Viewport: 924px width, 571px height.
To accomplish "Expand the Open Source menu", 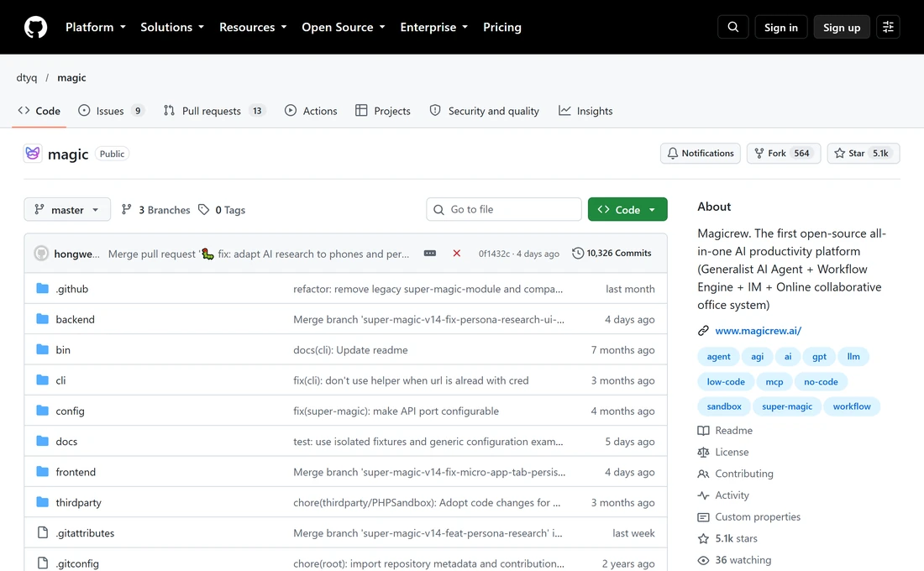I will tap(344, 27).
